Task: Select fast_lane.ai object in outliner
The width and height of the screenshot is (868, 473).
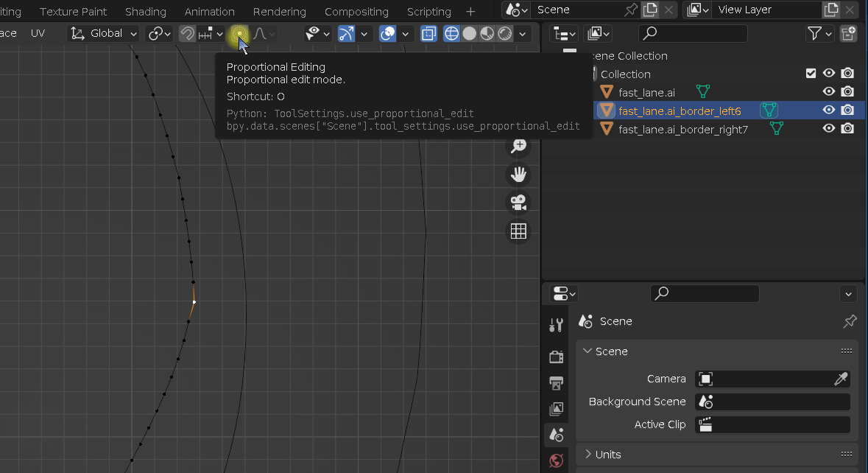Action: point(646,92)
